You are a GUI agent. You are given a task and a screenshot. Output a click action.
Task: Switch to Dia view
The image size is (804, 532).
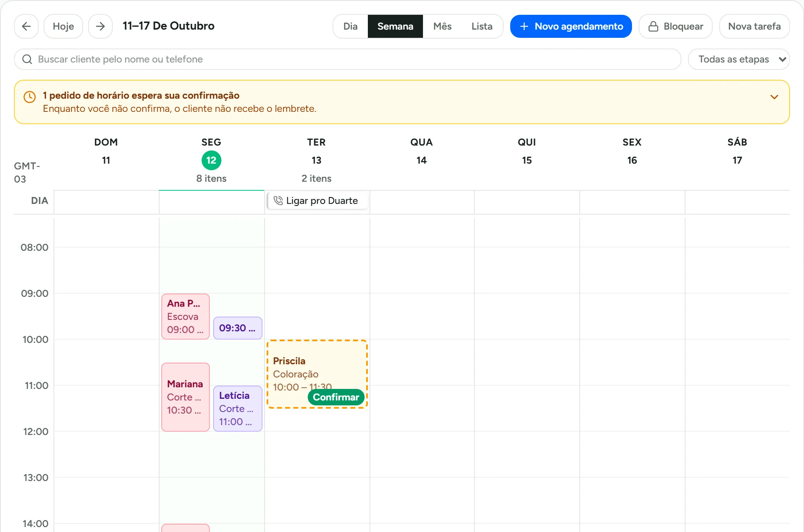pyautogui.click(x=351, y=26)
